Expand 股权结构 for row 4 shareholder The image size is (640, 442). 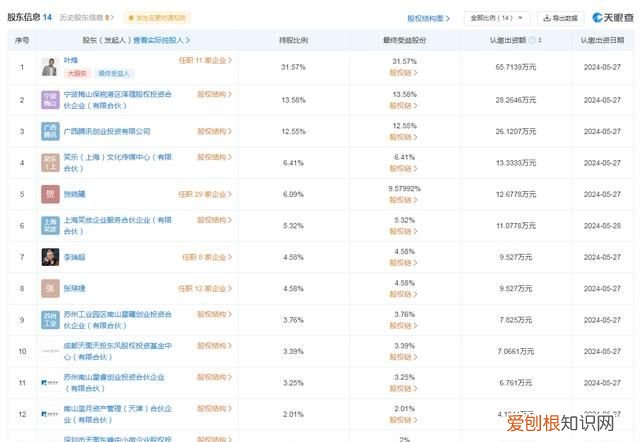[214, 157]
